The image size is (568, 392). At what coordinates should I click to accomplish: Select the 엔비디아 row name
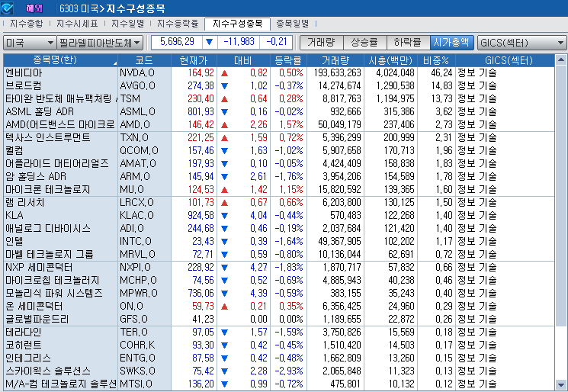(24, 73)
